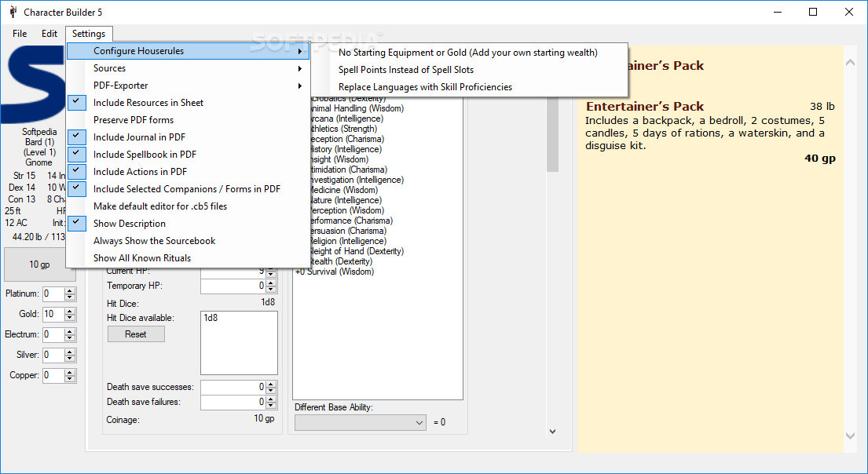Decrease the Gold stepper value
The width and height of the screenshot is (868, 474).
tap(70, 318)
